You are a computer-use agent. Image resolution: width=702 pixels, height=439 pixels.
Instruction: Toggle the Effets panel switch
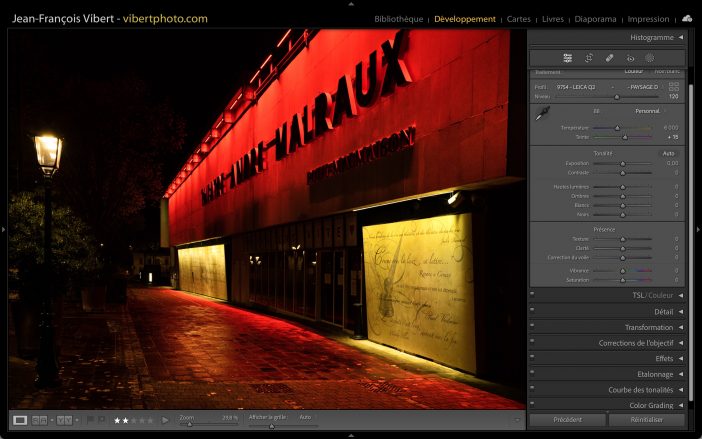pos(532,358)
